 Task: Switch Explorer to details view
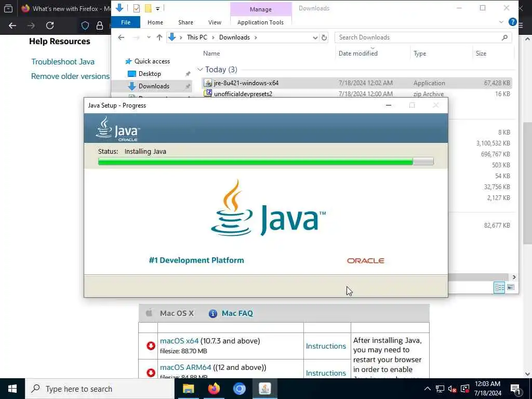(499, 288)
